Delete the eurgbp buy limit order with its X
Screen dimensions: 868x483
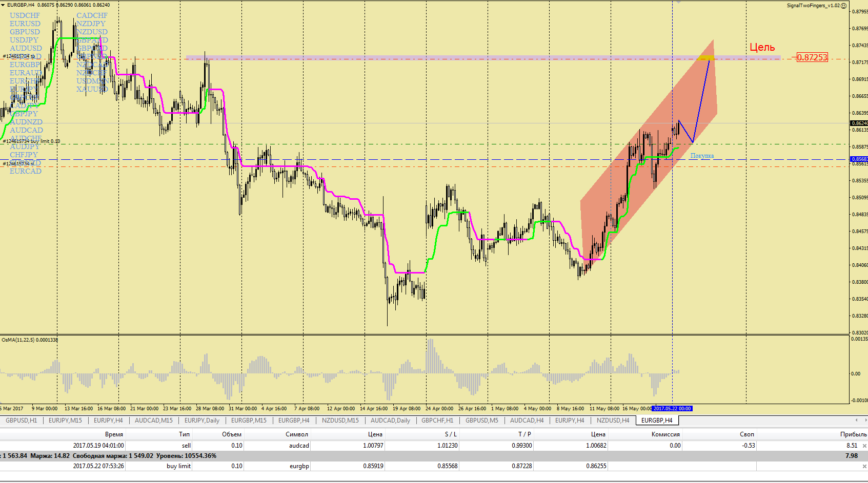tap(864, 466)
